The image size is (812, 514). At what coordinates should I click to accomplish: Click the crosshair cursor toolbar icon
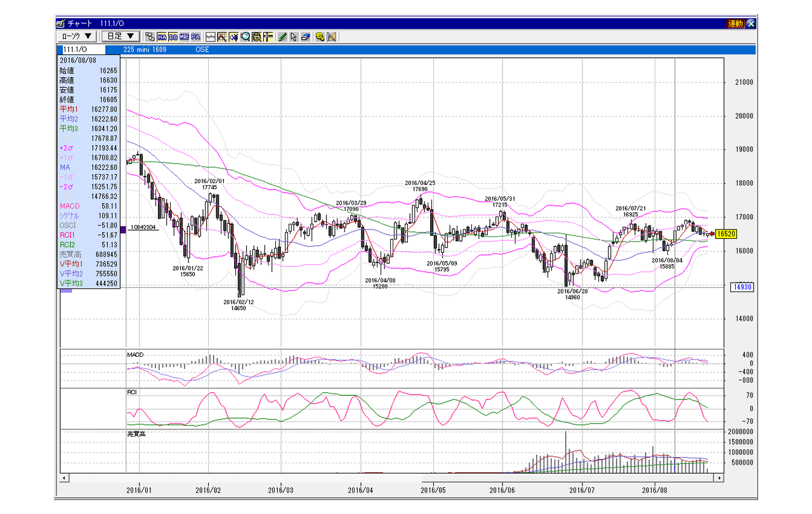tap(268, 37)
